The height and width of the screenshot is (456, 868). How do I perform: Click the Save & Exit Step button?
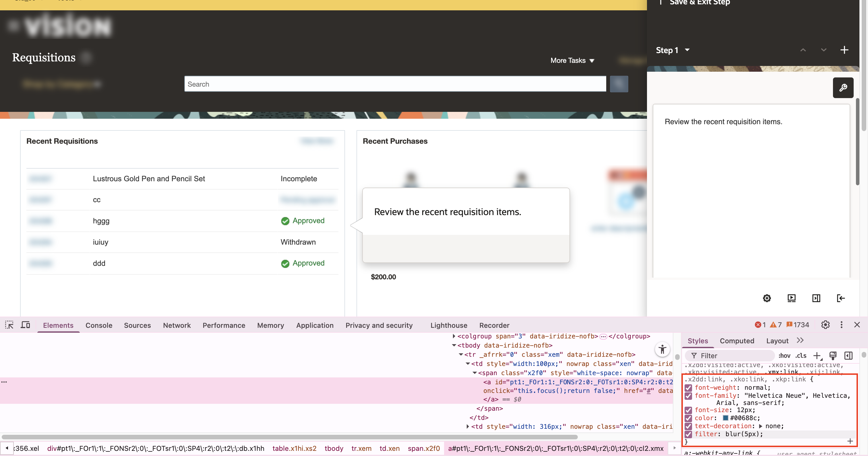pos(700,3)
